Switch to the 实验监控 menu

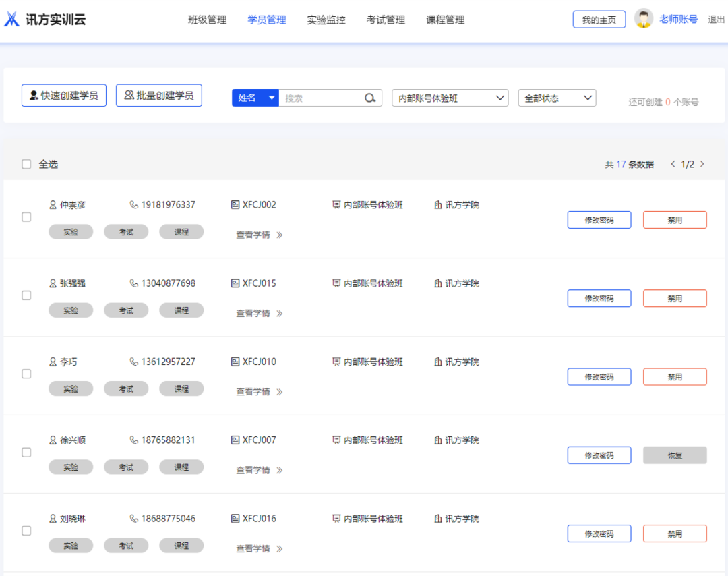pos(326,20)
